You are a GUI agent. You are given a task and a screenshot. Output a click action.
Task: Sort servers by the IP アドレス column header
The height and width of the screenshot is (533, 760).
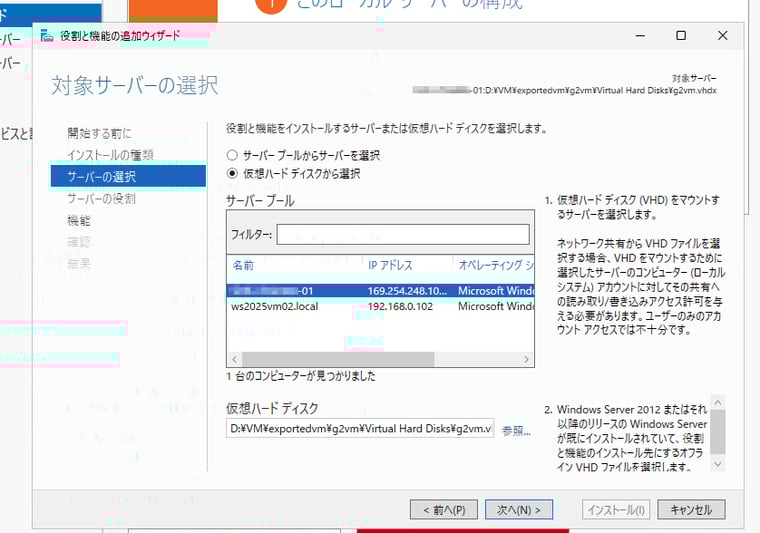pyautogui.click(x=390, y=265)
